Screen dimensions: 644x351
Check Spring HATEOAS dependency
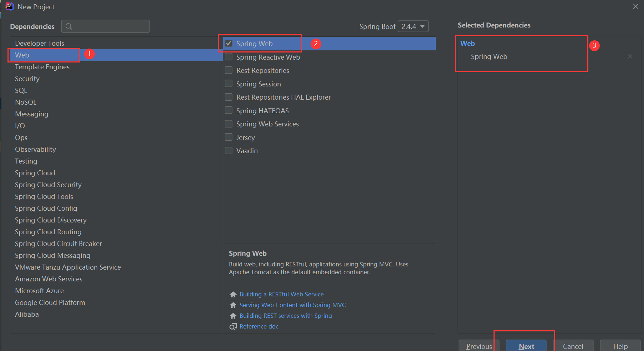click(x=229, y=110)
